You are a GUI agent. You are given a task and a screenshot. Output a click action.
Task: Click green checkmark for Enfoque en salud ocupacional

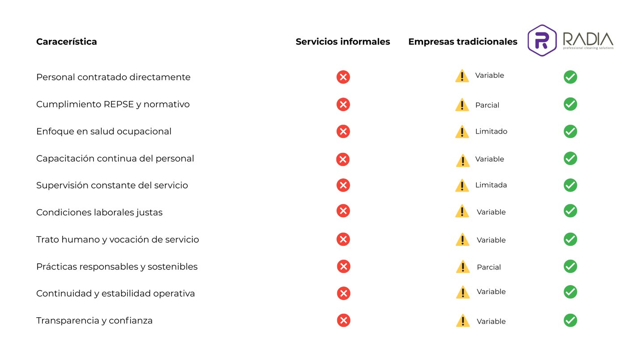pos(570,131)
